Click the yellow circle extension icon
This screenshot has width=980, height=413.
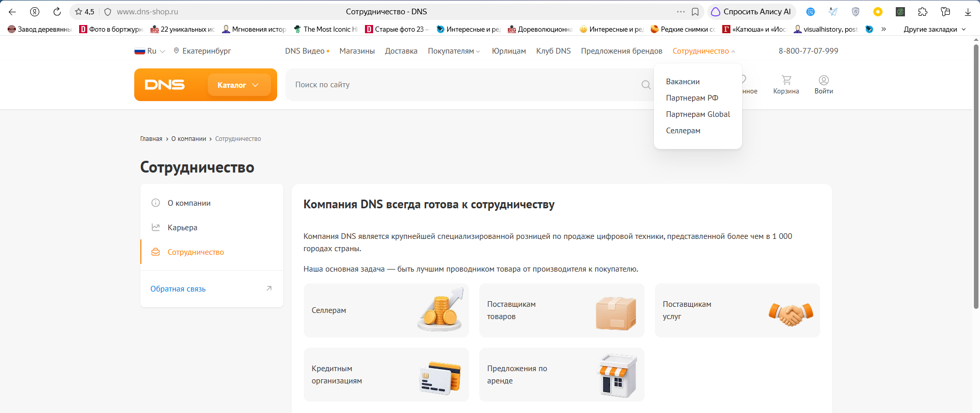coord(878,12)
